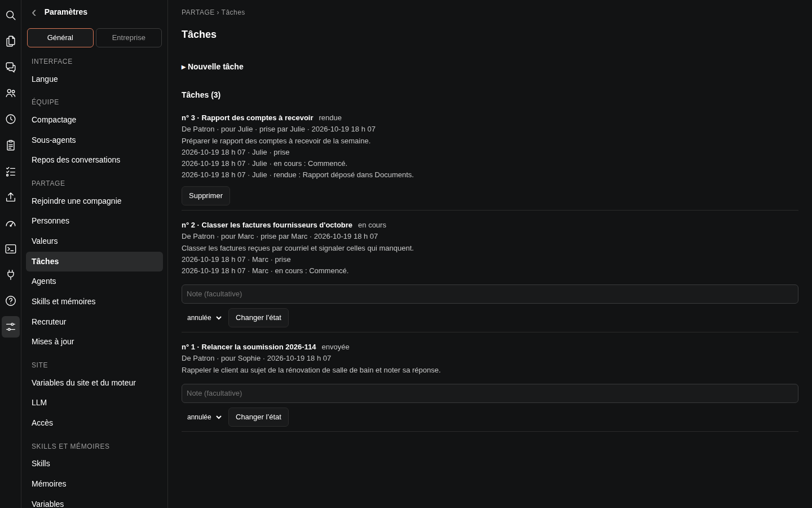Open the gauge speedometer icon
812x508 pixels.
[11, 223]
